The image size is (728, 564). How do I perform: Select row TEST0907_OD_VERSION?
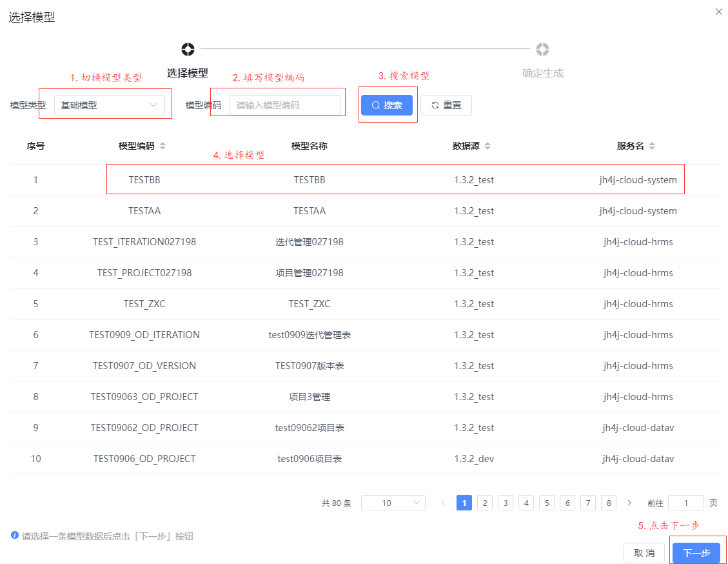(x=365, y=366)
